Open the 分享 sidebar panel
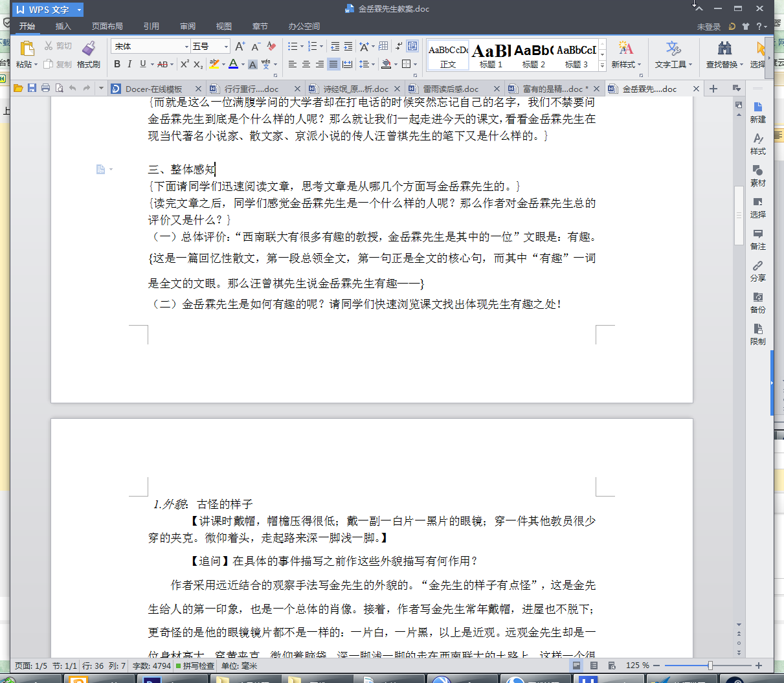Viewport: 784px width, 683px height. click(x=758, y=271)
